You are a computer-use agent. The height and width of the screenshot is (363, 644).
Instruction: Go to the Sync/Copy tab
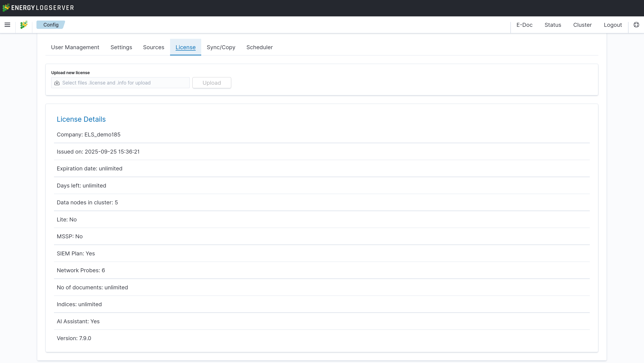tap(221, 47)
